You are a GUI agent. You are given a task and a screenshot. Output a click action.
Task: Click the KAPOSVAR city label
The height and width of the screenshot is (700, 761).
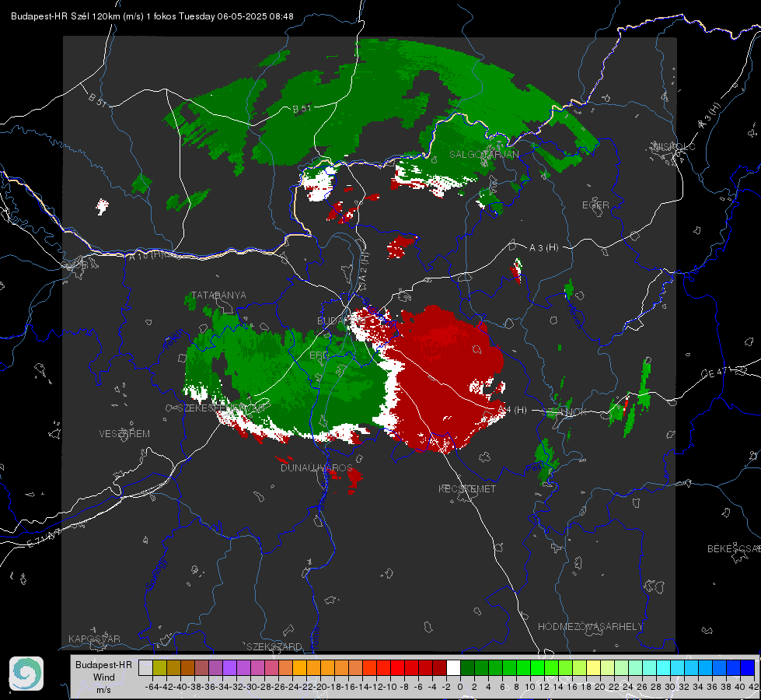(x=94, y=639)
